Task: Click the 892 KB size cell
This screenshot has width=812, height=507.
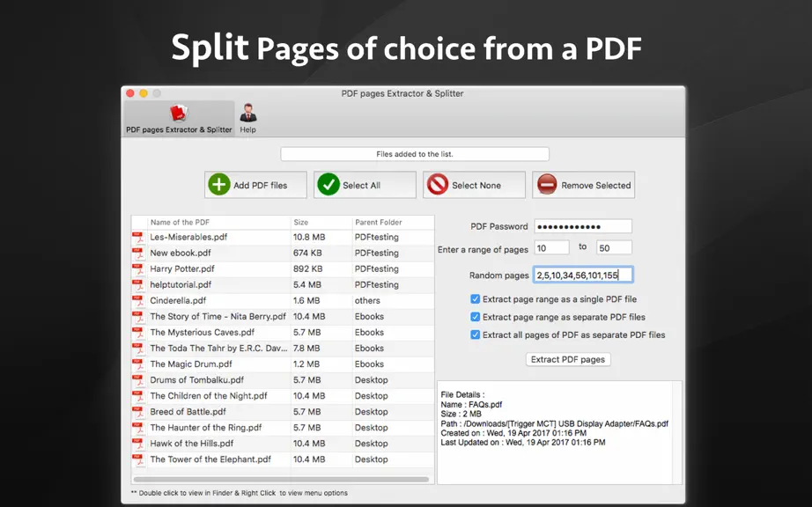Action: 308,269
